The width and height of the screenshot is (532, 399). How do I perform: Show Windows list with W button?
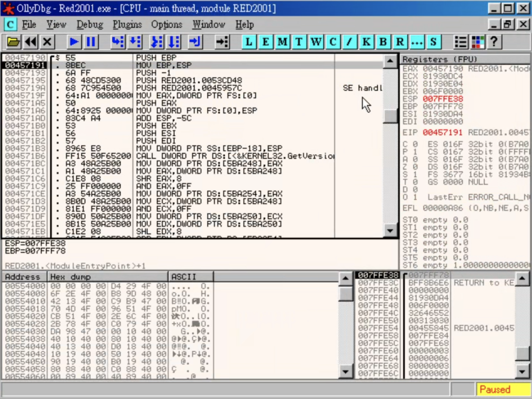click(316, 42)
